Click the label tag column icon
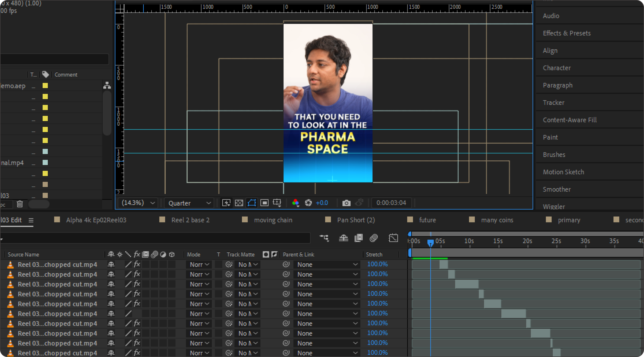This screenshot has width=644, height=357. (x=45, y=74)
